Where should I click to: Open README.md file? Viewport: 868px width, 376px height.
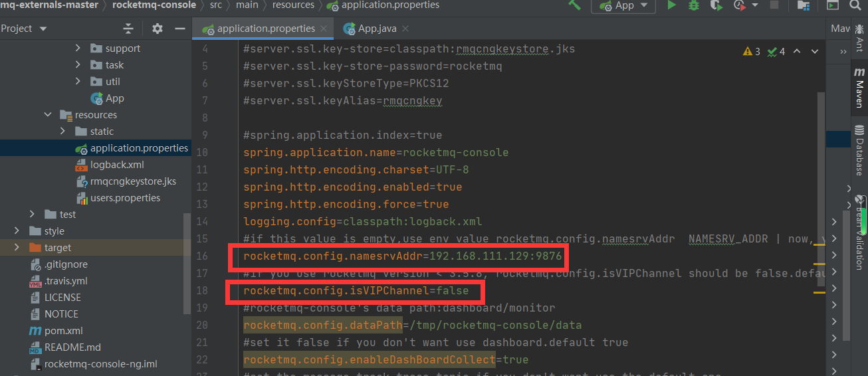click(65, 347)
